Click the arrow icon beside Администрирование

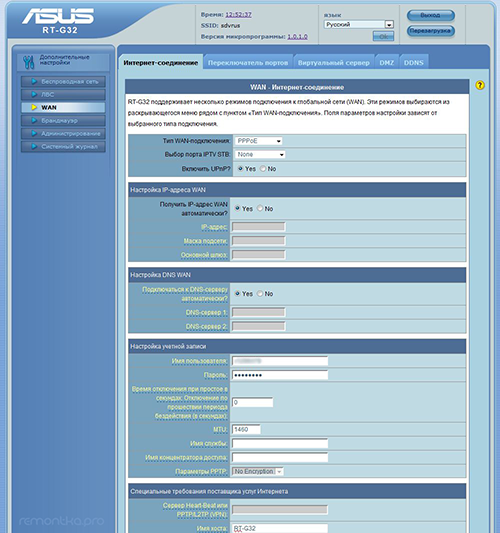coord(34,134)
